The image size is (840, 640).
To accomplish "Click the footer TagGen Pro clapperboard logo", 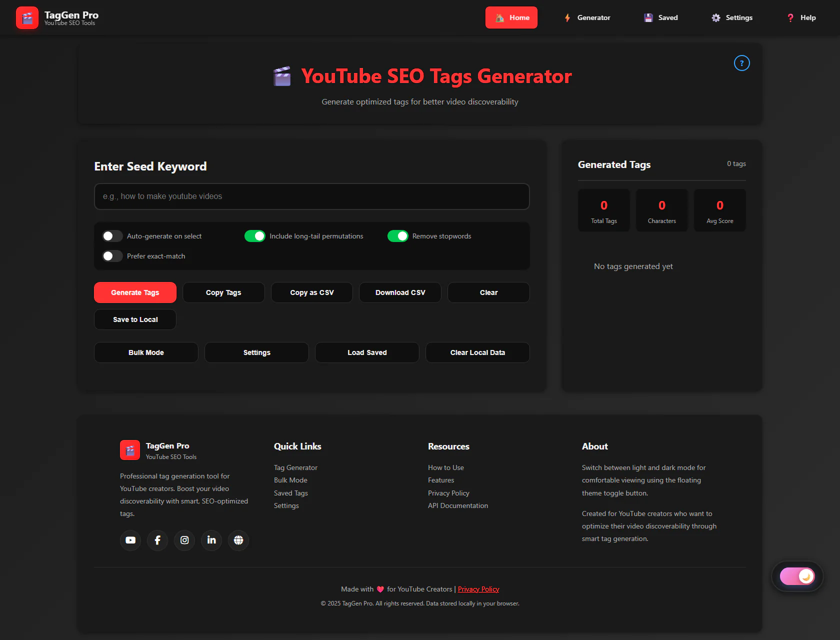I will click(130, 450).
